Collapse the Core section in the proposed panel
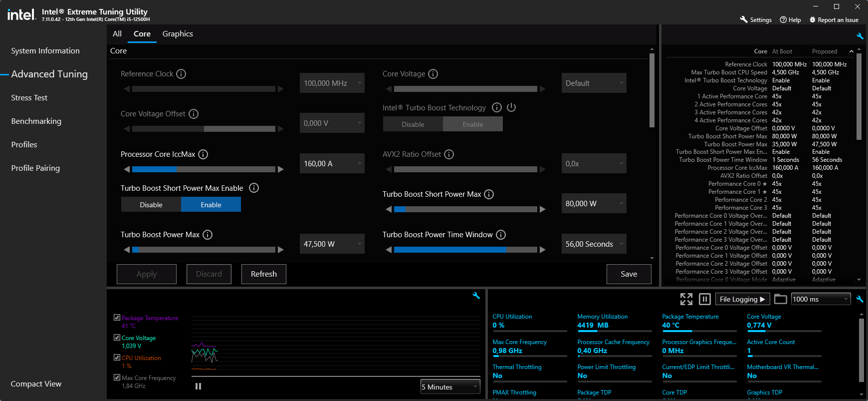The height and width of the screenshot is (401, 868). click(x=852, y=51)
